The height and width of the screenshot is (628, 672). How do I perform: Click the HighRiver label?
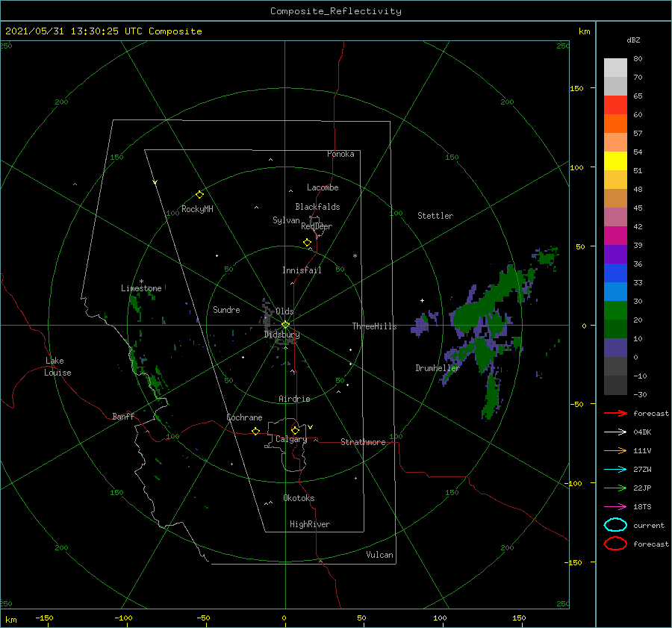coord(310,524)
